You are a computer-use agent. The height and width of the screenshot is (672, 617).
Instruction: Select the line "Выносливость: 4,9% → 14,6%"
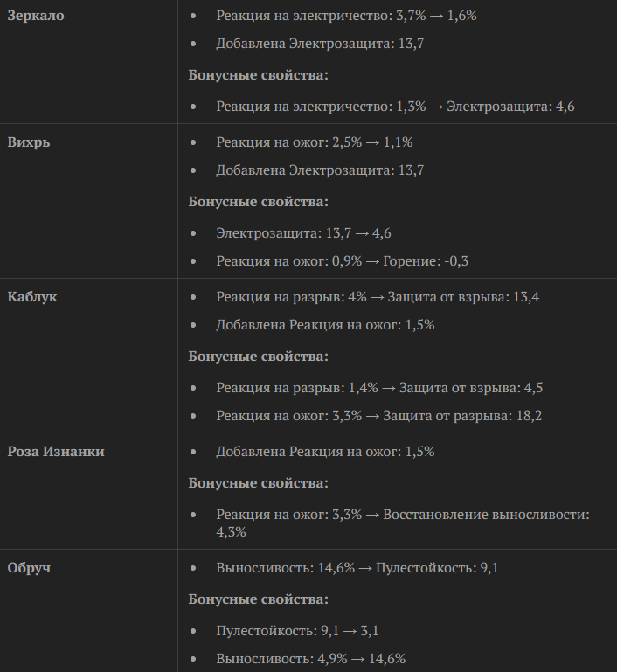pyautogui.click(x=310, y=659)
